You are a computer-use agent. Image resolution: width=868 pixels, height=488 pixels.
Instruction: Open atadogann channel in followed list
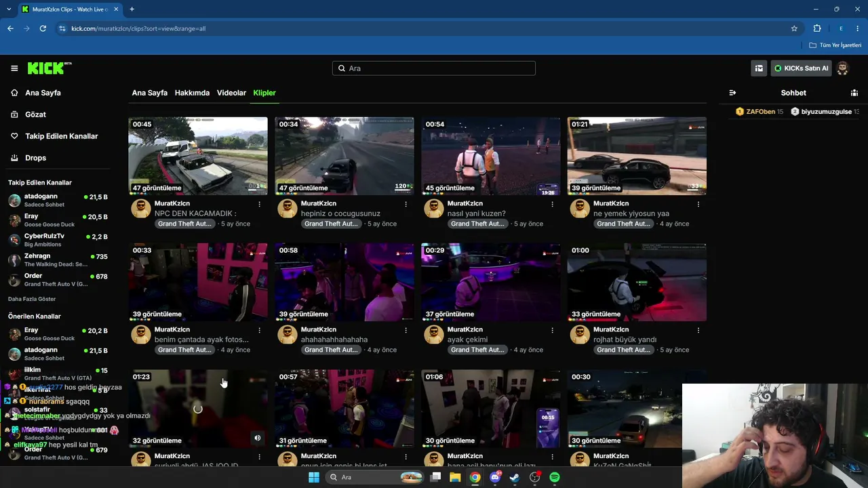(x=58, y=201)
